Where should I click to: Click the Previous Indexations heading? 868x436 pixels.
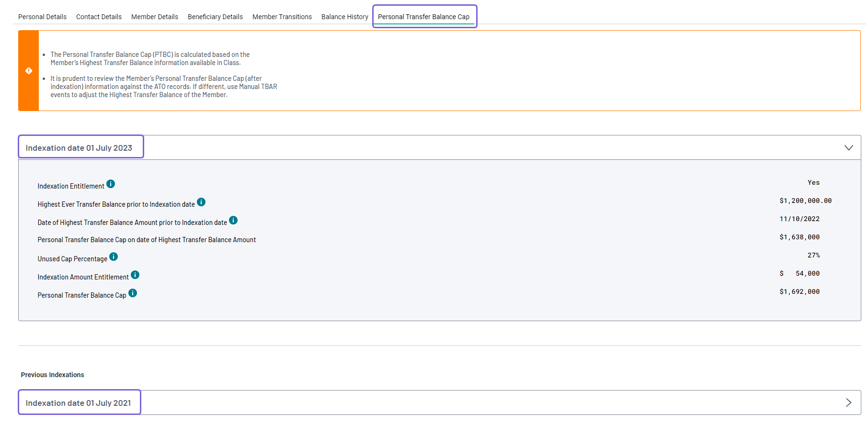point(52,375)
